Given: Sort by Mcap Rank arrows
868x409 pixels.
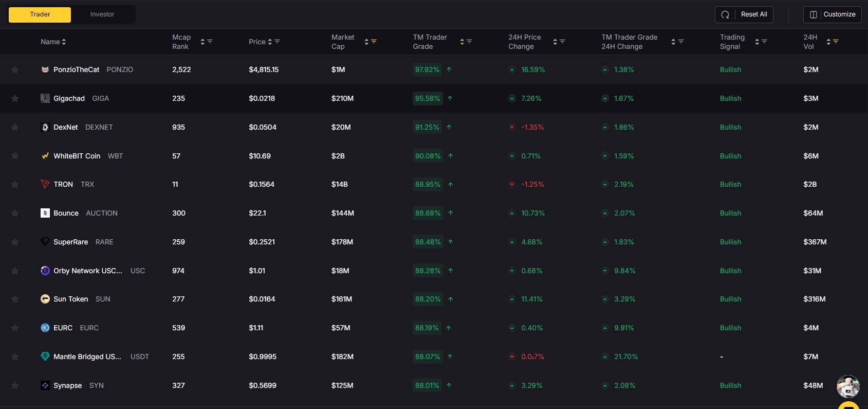Looking at the screenshot, I should (202, 42).
